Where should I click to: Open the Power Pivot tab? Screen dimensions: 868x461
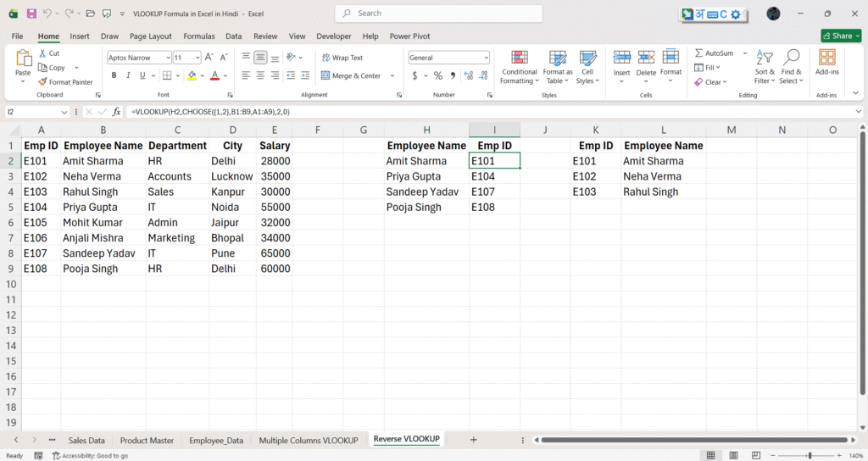409,36
